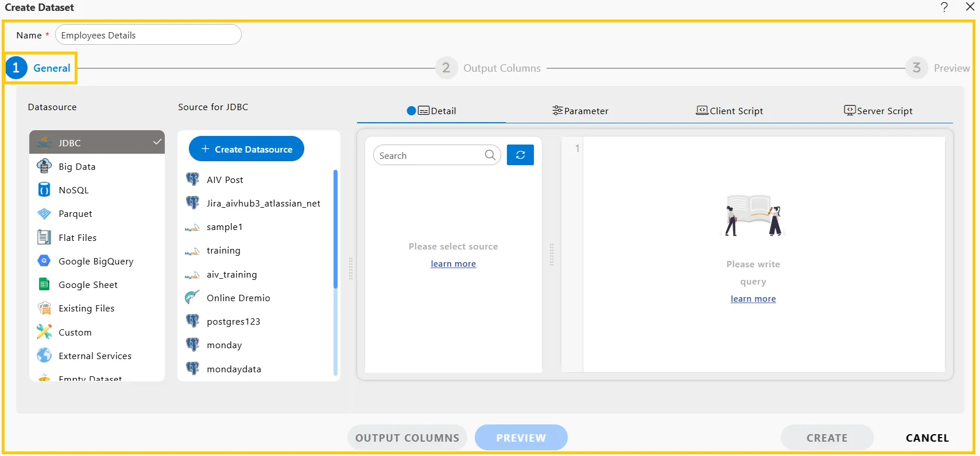Click the Create Datasource button

[x=246, y=149]
